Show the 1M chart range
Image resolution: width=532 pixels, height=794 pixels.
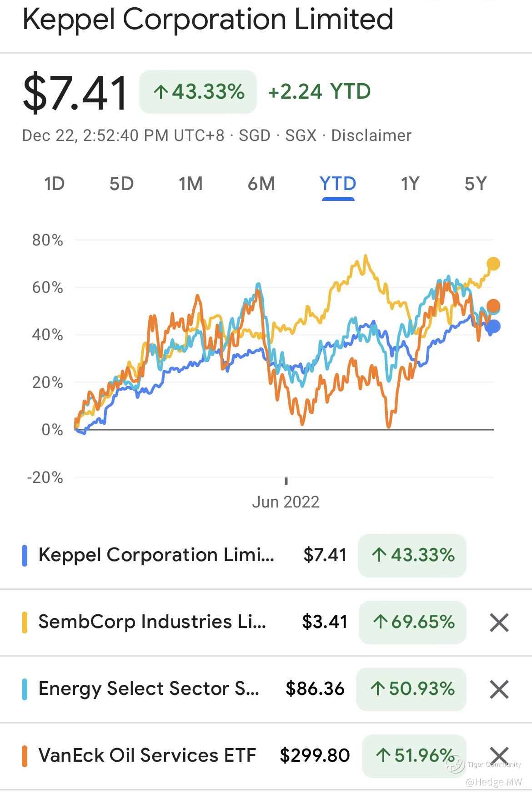click(x=191, y=184)
